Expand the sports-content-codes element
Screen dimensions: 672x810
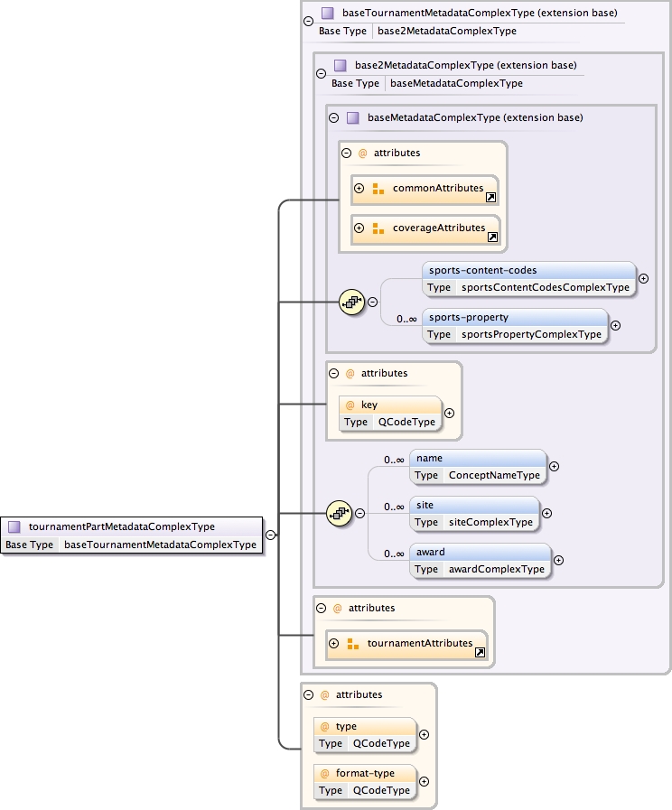click(643, 278)
